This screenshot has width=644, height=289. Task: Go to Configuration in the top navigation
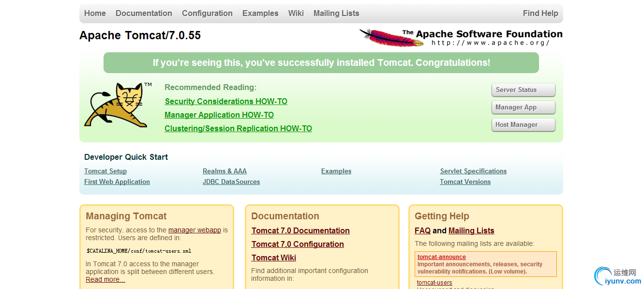pos(207,13)
